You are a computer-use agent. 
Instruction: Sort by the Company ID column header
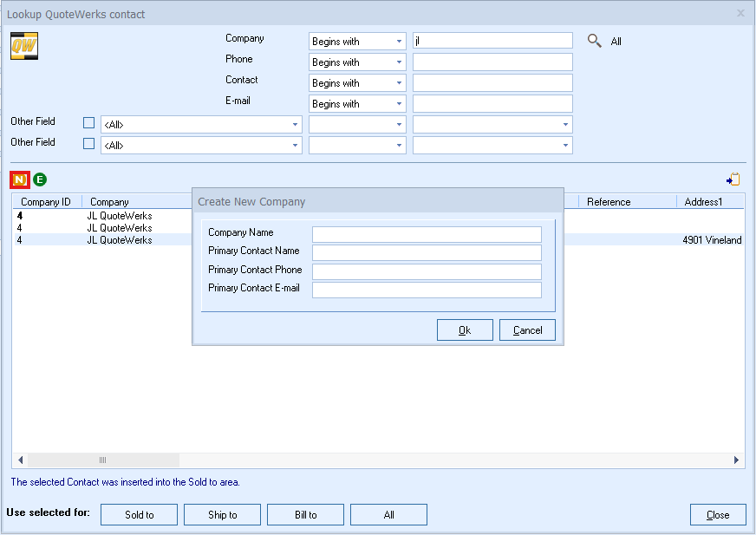[x=46, y=202]
